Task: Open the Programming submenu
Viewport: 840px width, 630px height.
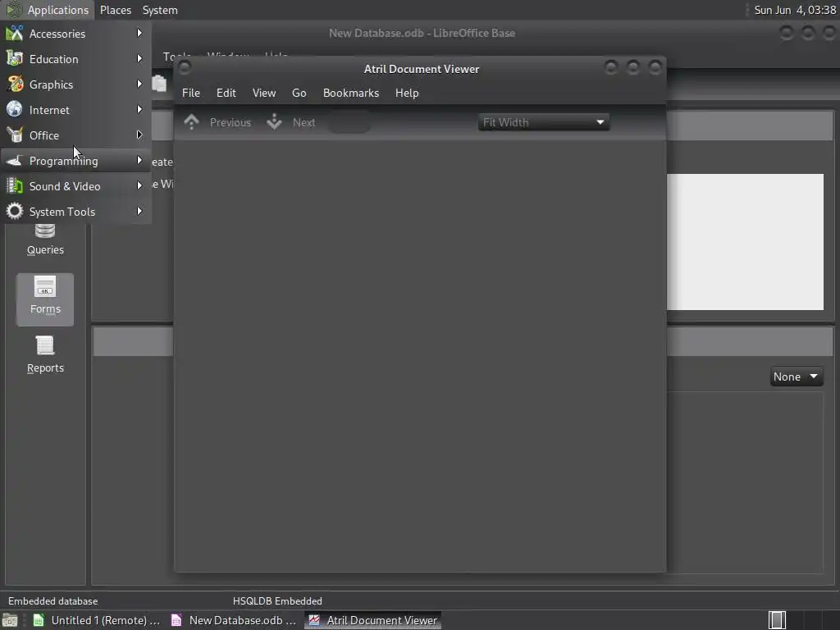Action: [x=75, y=161]
